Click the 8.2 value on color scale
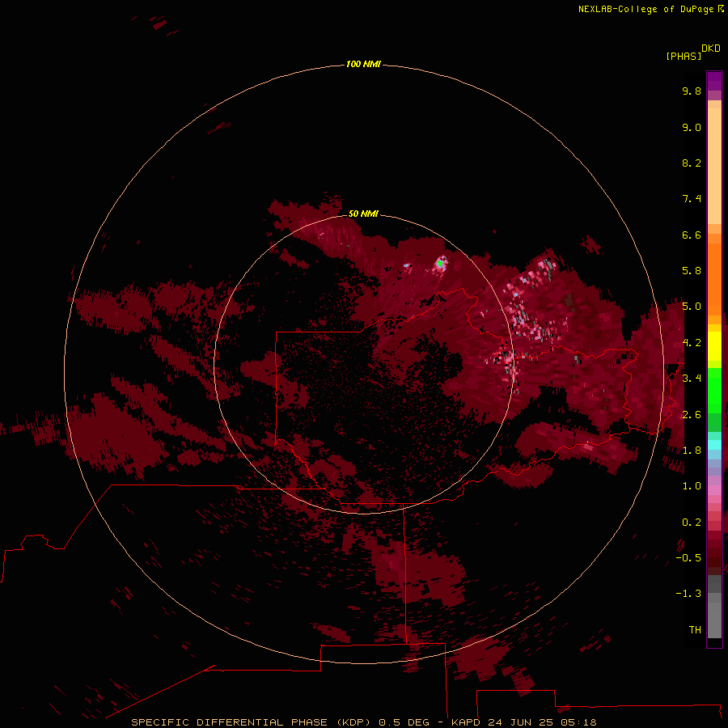 pos(692,163)
